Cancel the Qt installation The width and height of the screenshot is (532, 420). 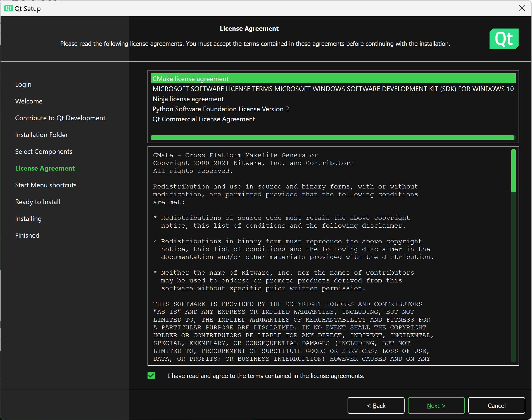click(x=496, y=405)
